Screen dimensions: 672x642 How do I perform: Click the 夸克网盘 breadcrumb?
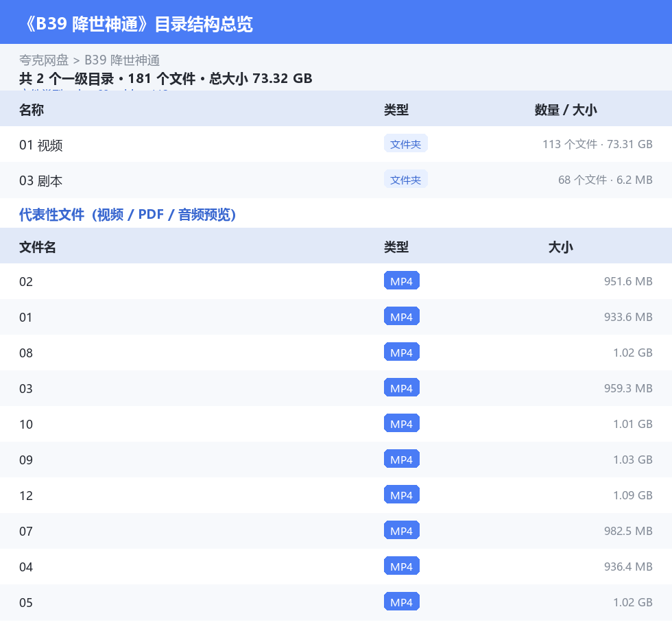(x=44, y=60)
